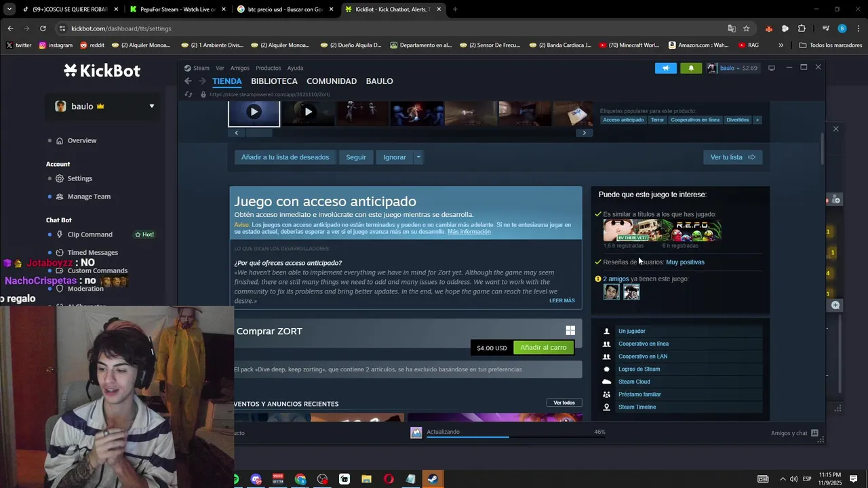Image resolution: width=868 pixels, height=488 pixels.
Task: Click the Ver todos button
Action: tap(564, 403)
